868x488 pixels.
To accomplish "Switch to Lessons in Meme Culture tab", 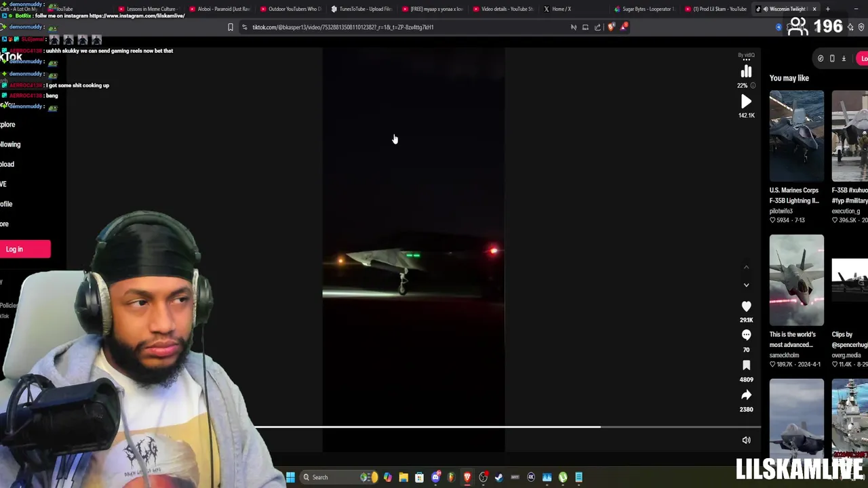I will [146, 9].
